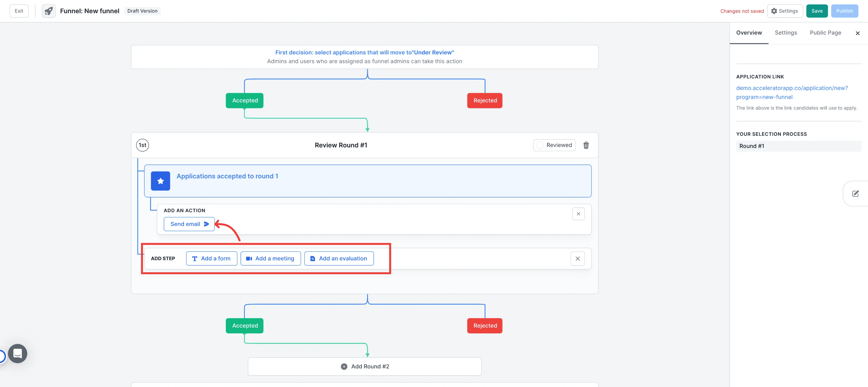
Task: Add a form step
Action: pos(212,258)
